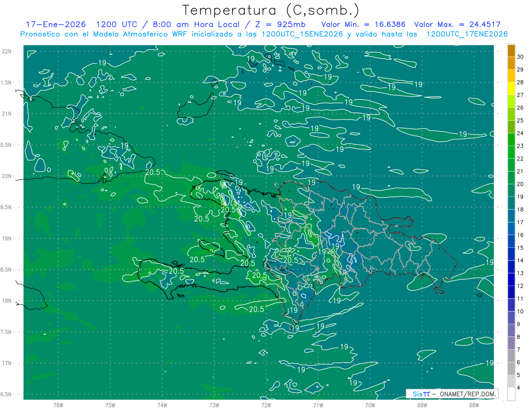Click the '19N' latitude axis label
532x411 pixels.
tap(7, 239)
